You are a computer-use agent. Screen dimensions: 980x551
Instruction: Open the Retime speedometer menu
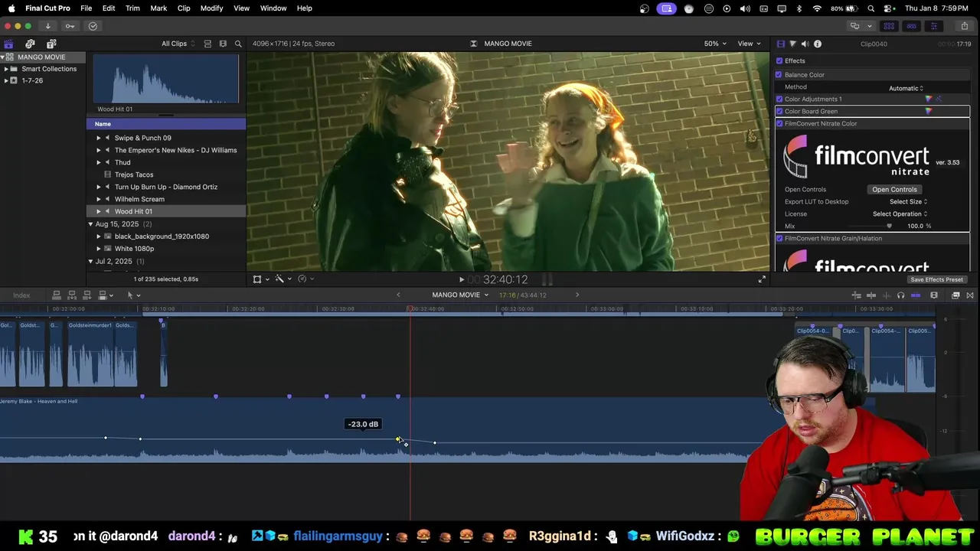point(305,279)
